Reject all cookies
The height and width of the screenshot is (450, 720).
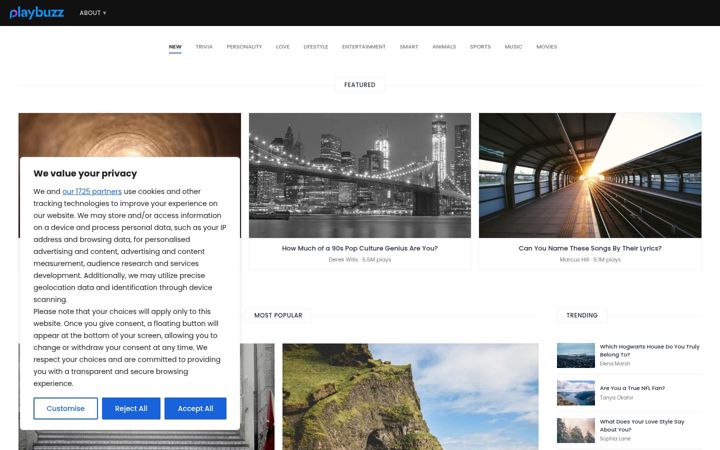(131, 408)
